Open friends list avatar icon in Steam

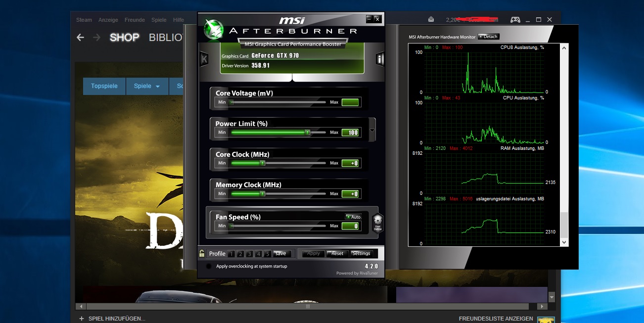[x=546, y=320]
